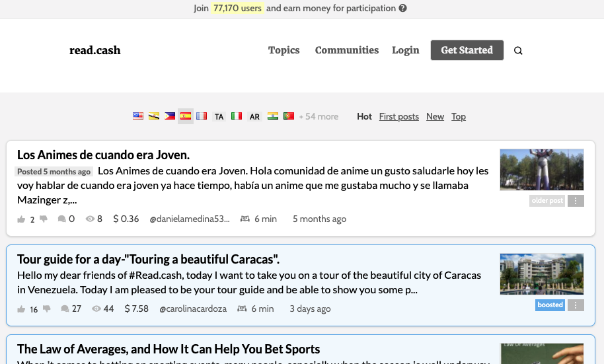Click the help question mark icon in banner
This screenshot has height=364, width=604.
(x=402, y=8)
